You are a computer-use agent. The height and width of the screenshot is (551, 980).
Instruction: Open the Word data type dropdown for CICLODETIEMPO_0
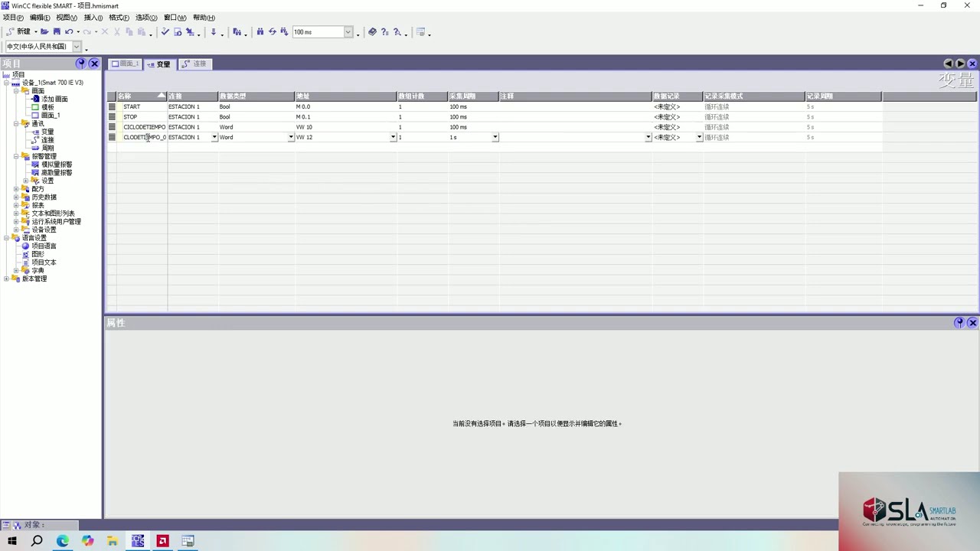pos(291,138)
